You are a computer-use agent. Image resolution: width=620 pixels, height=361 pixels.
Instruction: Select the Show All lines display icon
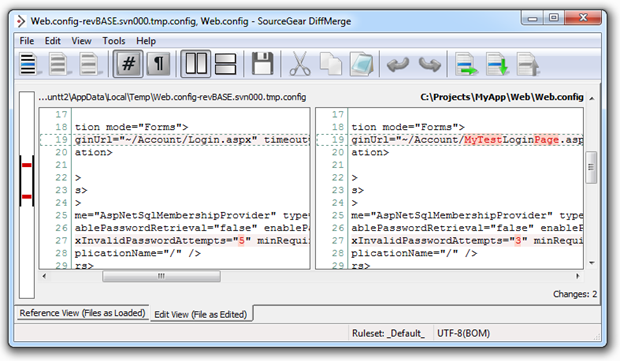coord(28,64)
